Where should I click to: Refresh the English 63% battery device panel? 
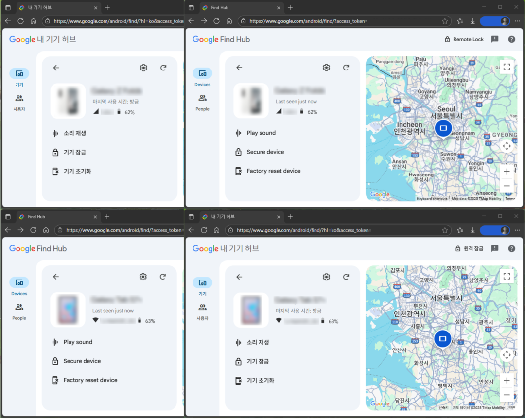tap(163, 277)
